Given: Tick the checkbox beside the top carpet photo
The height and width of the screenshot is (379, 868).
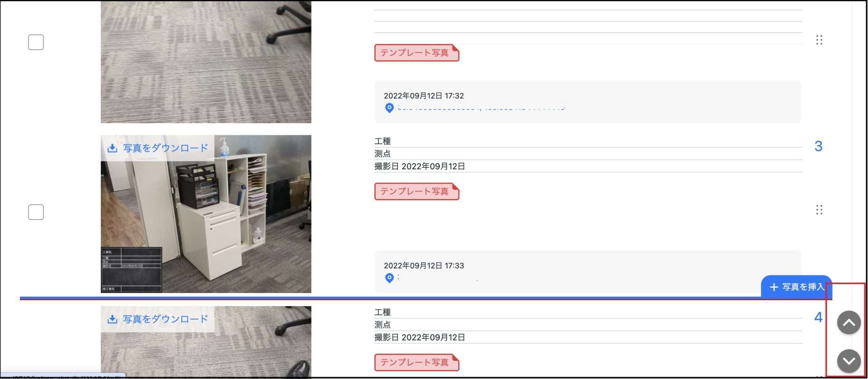Looking at the screenshot, I should pyautogui.click(x=36, y=42).
